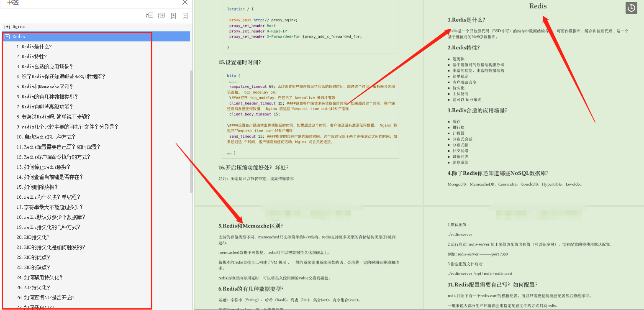Open bookmark '5.Redis和Memcache区别?'
The width and height of the screenshot is (644, 310).
pos(45,87)
